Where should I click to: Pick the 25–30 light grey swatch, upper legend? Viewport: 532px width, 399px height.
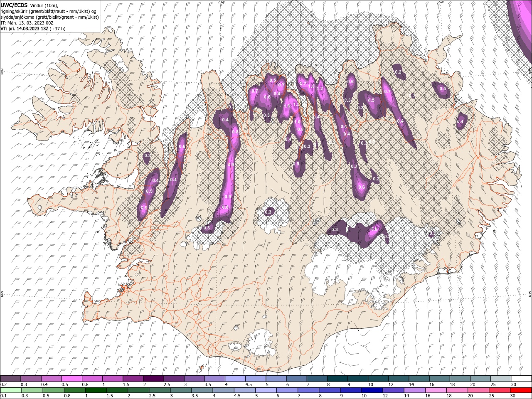point(501,379)
